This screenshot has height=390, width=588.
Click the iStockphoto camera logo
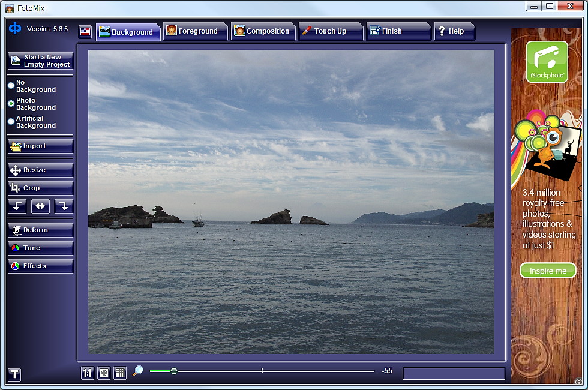(x=547, y=62)
